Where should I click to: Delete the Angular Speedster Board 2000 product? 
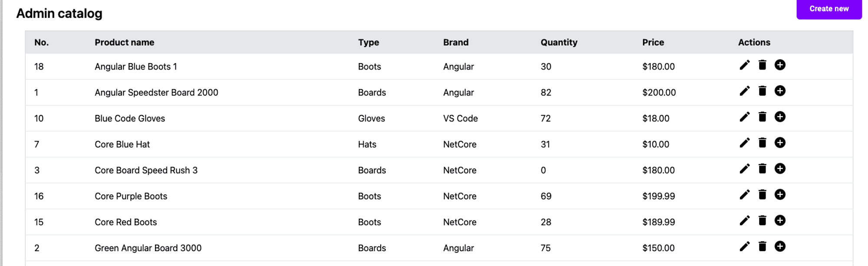(x=762, y=91)
